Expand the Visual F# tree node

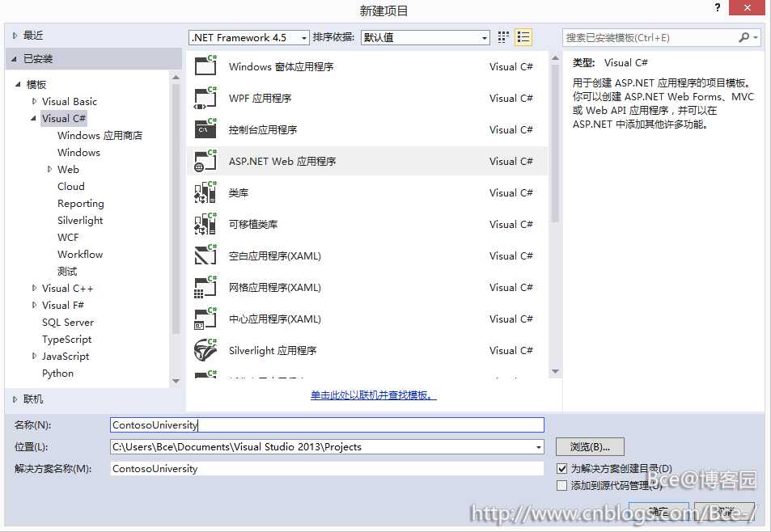[x=34, y=305]
